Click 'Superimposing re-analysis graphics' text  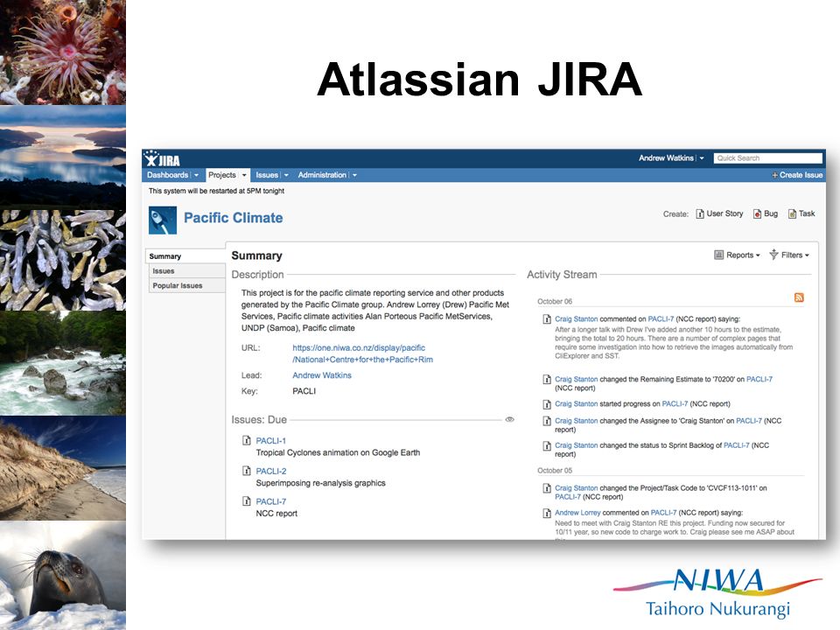point(321,483)
